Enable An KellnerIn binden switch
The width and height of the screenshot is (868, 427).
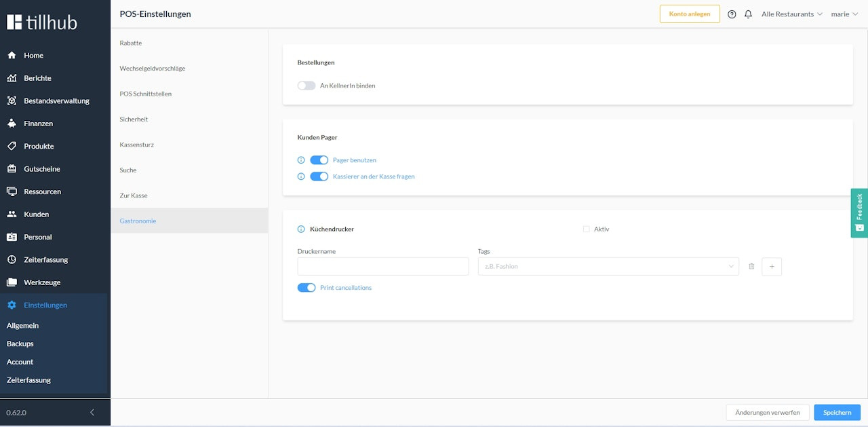307,86
